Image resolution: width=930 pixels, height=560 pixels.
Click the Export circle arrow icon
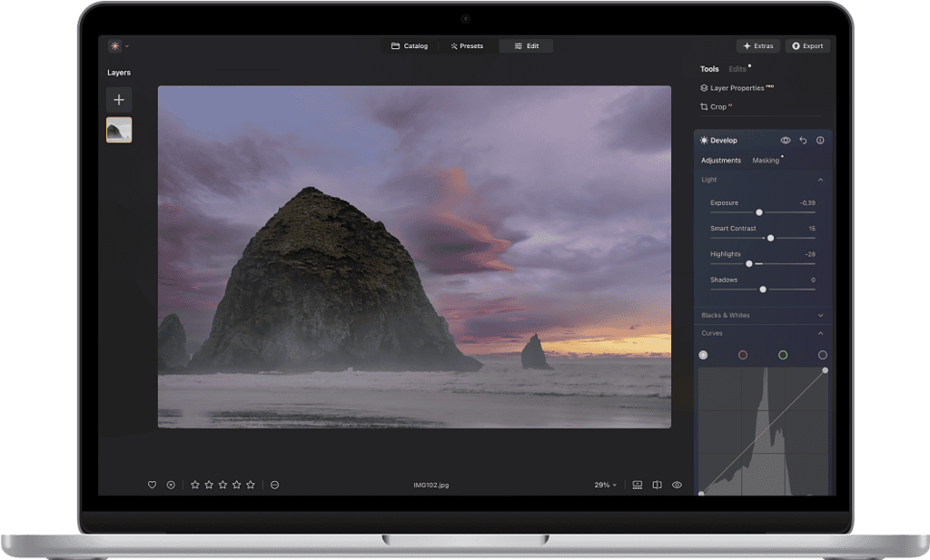[x=796, y=45]
